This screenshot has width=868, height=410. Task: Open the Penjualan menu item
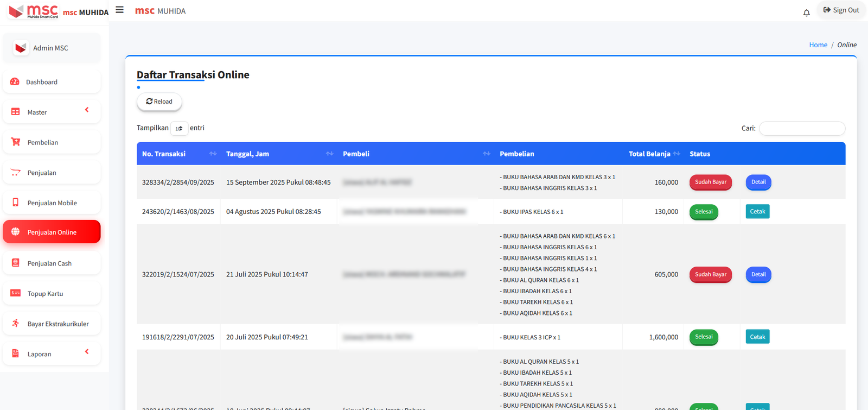tap(42, 173)
